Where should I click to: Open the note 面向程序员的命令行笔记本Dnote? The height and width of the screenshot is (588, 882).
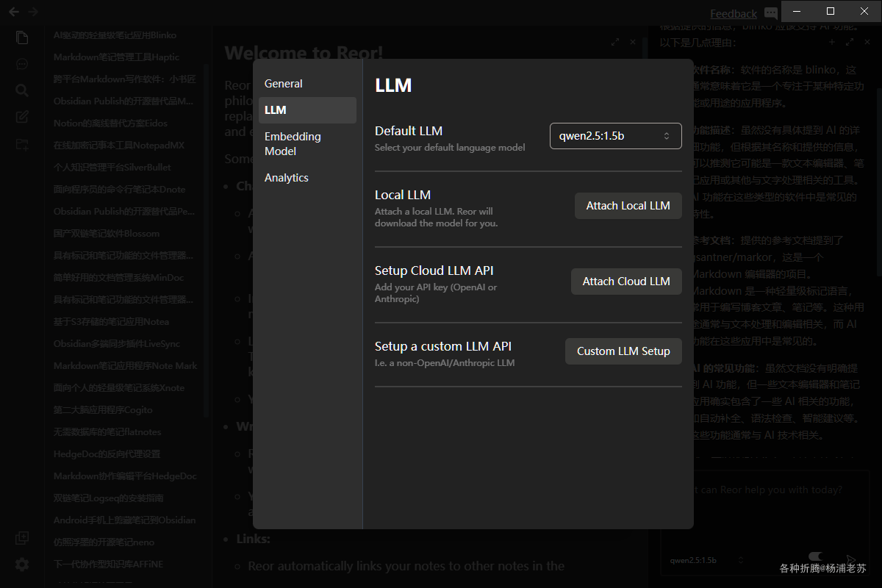[x=119, y=190]
